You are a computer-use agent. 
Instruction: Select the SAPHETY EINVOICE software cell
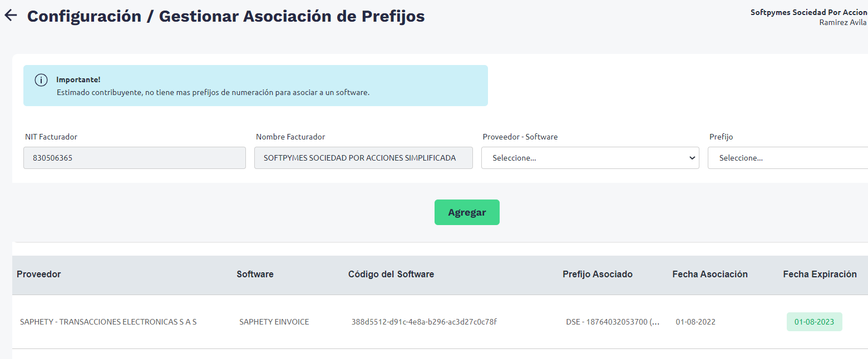point(274,322)
